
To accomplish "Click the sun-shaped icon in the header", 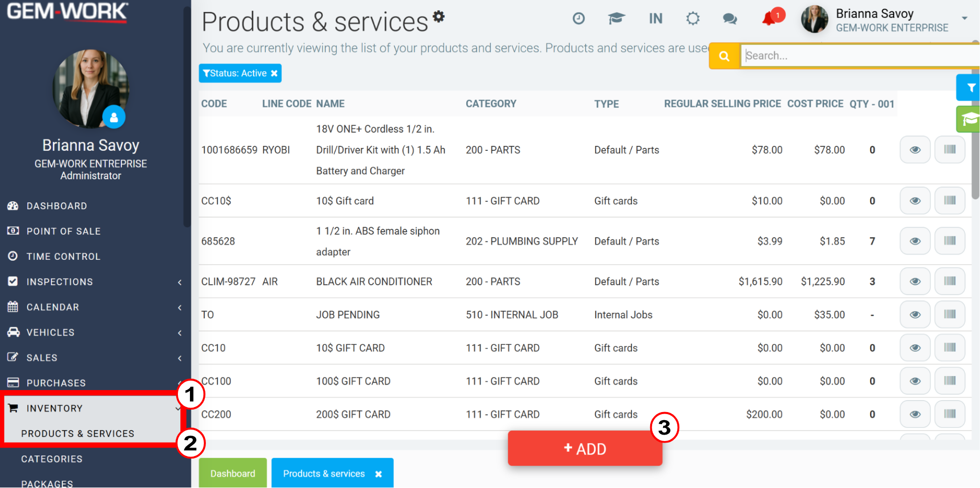I will pyautogui.click(x=693, y=19).
